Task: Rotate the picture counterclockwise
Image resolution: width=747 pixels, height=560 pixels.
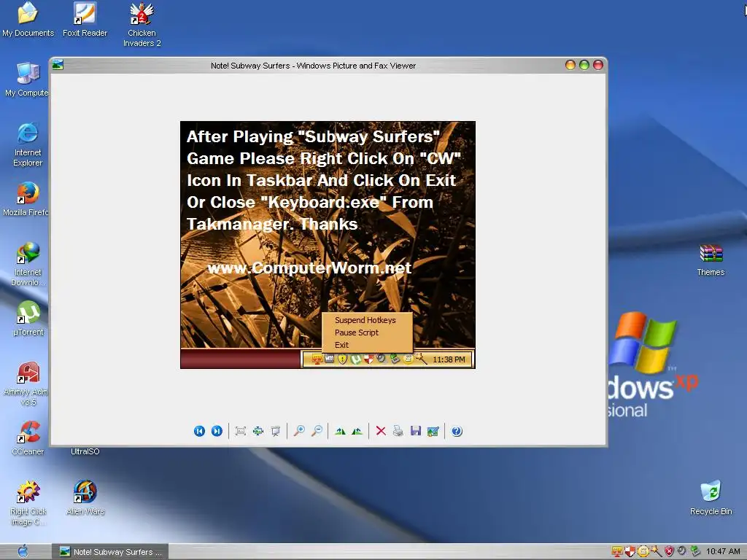Action: click(357, 432)
